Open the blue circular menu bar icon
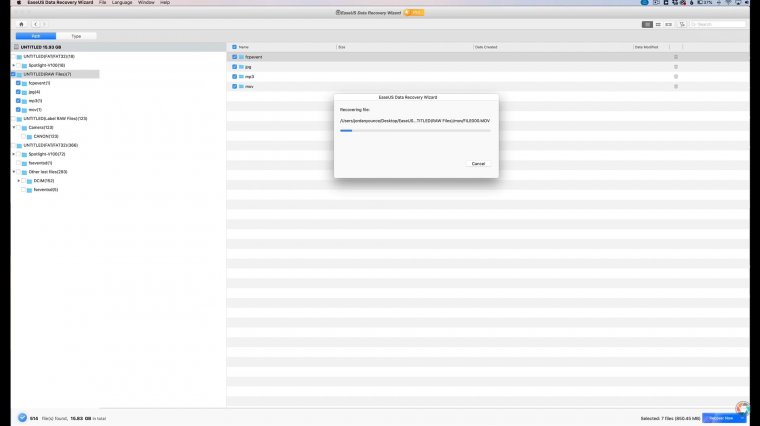 click(644, 2)
